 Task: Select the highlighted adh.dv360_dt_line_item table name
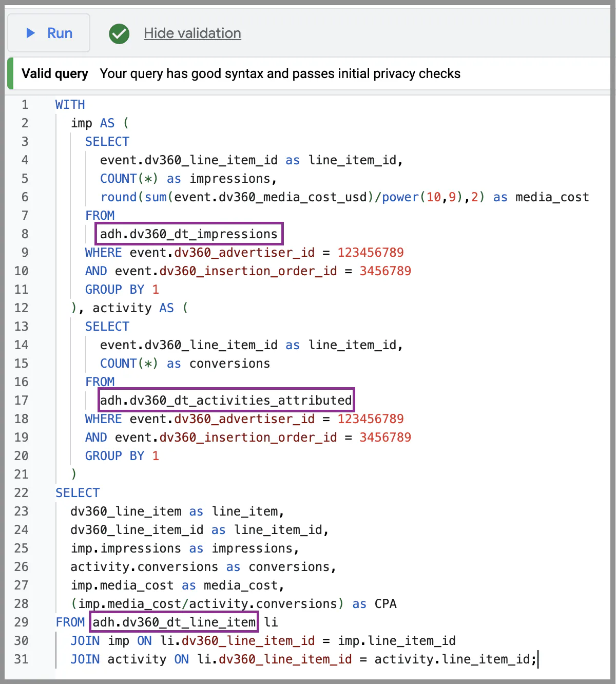click(174, 622)
